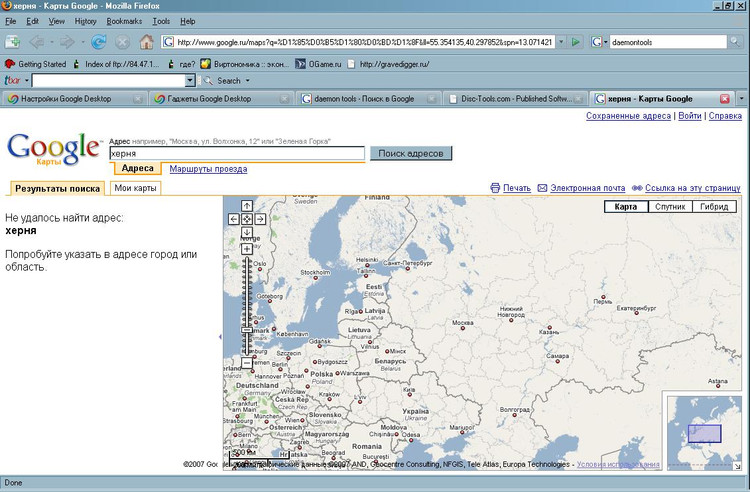Switch to Настройки Google Desktop tab
The height and width of the screenshot is (492, 750).
pyautogui.click(x=75, y=99)
